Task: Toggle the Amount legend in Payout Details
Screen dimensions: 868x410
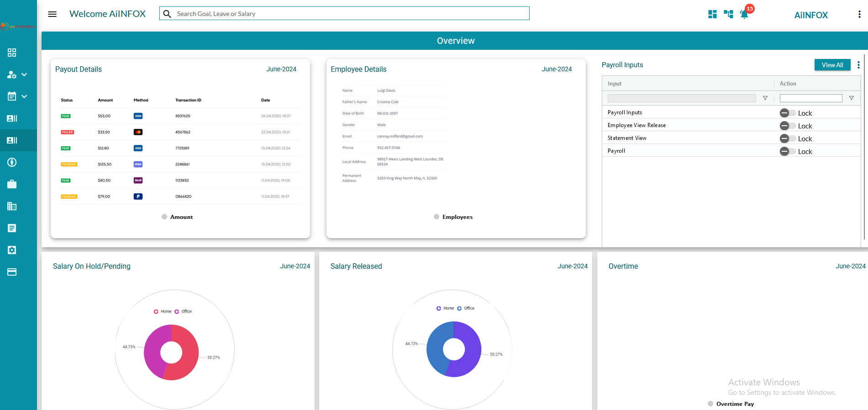Action: (177, 217)
